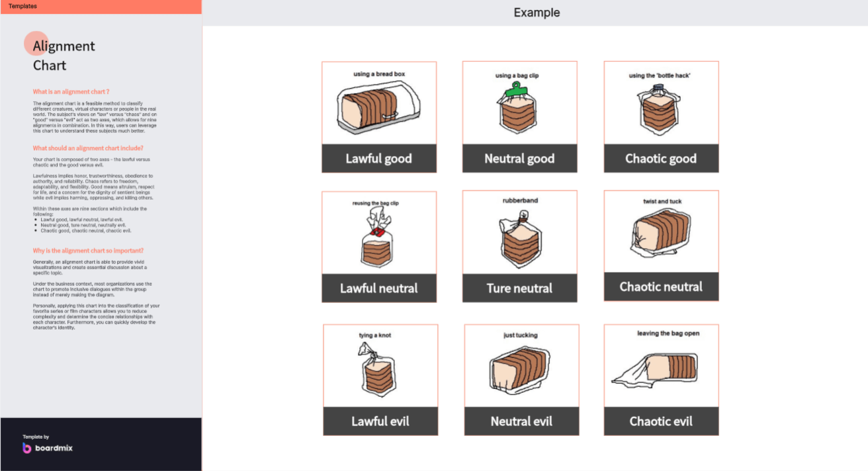This screenshot has width=868, height=471.
Task: Click the boardmix logo icon
Action: point(27,448)
